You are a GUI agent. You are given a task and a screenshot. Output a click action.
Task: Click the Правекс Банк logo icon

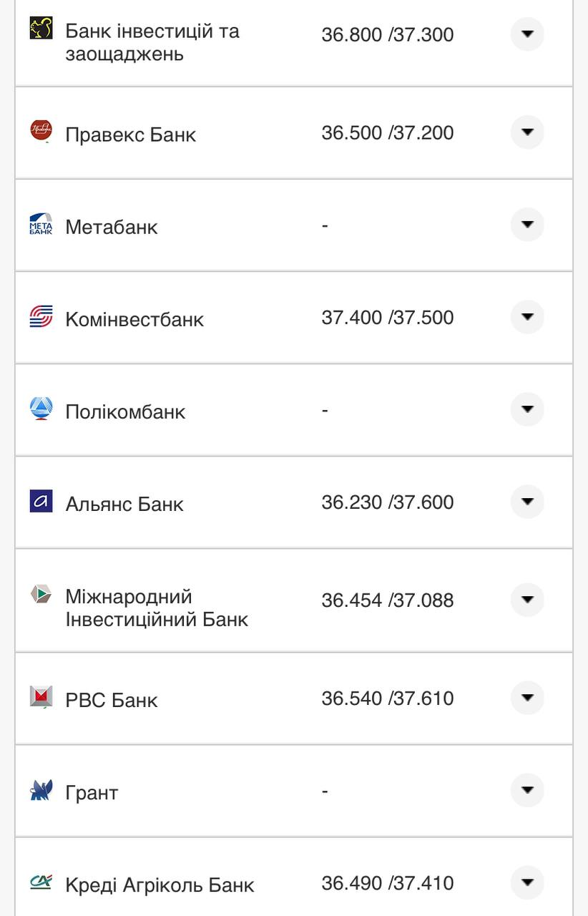click(41, 132)
